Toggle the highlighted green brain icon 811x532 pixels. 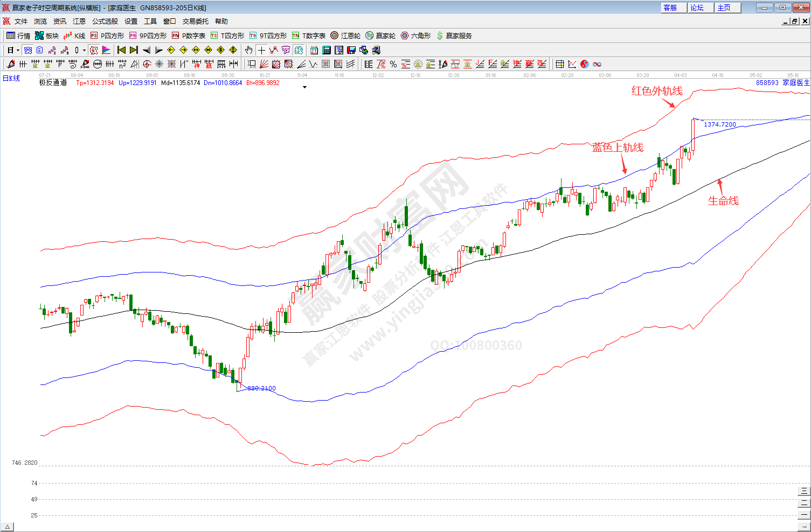click(x=299, y=50)
